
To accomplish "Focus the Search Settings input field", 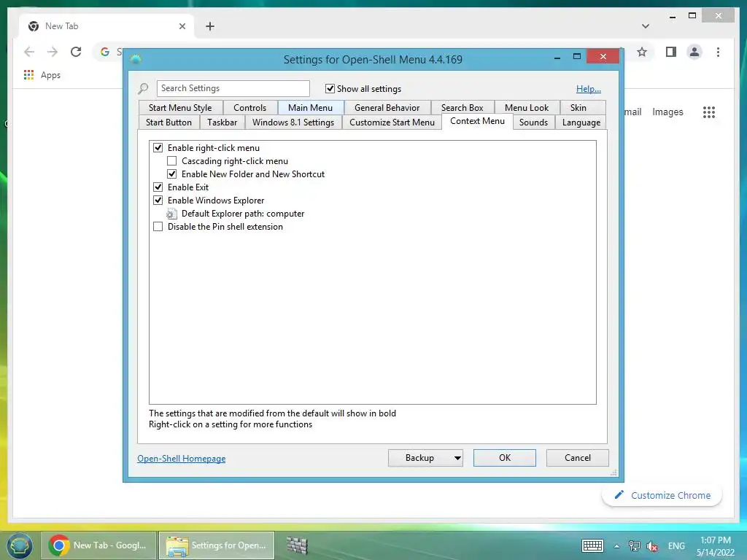I will click(x=233, y=88).
